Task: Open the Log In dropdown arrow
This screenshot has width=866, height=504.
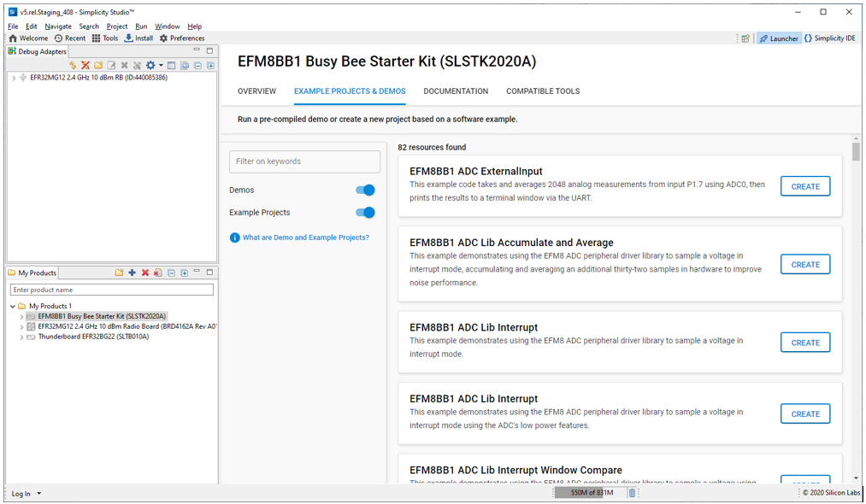Action: point(39,494)
